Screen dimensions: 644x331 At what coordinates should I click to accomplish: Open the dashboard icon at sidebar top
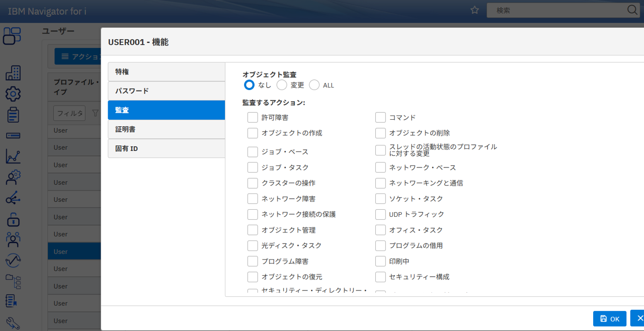[13, 36]
